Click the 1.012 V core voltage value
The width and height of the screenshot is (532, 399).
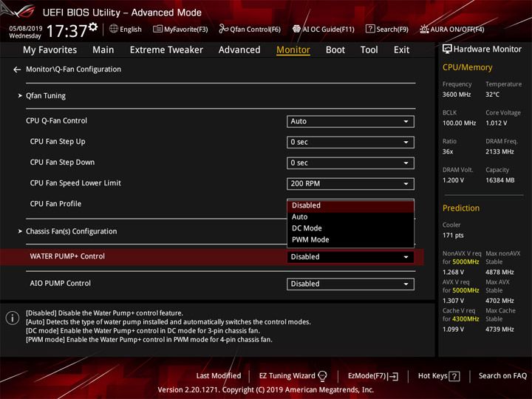pyautogui.click(x=497, y=123)
